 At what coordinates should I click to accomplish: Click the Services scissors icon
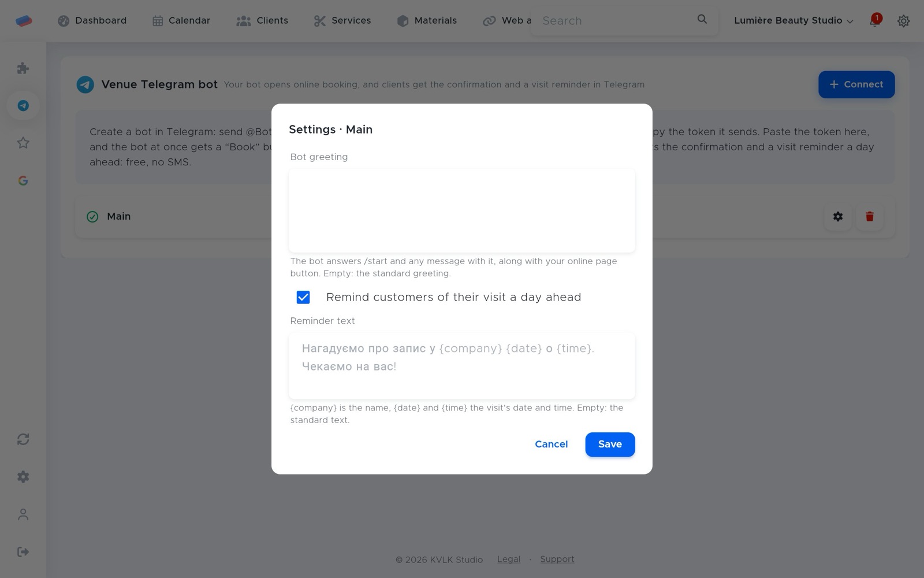320,21
